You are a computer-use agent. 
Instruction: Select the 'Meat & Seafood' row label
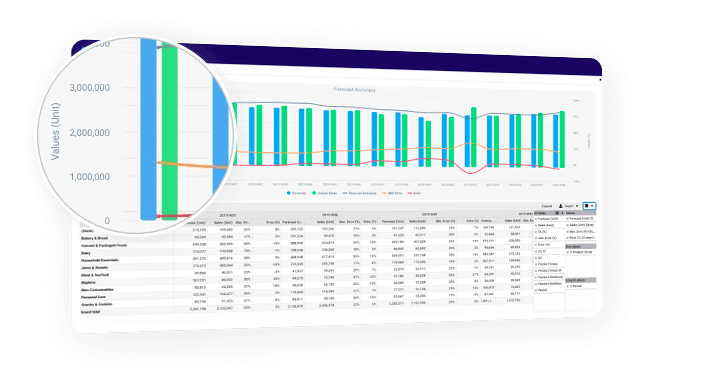pos(95,275)
